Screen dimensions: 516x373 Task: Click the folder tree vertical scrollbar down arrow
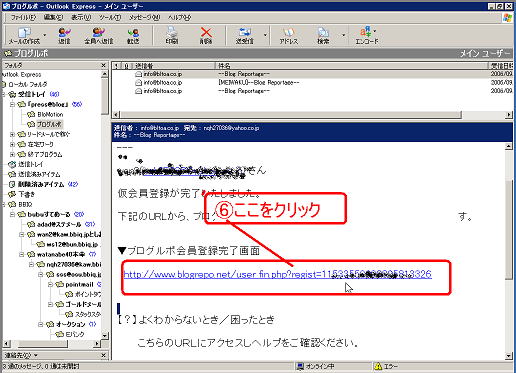pos(105,335)
